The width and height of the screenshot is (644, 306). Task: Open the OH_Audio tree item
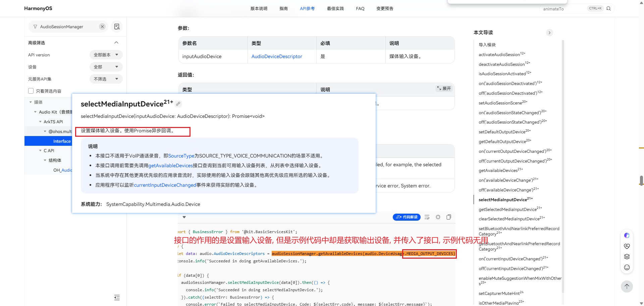[x=62, y=170]
